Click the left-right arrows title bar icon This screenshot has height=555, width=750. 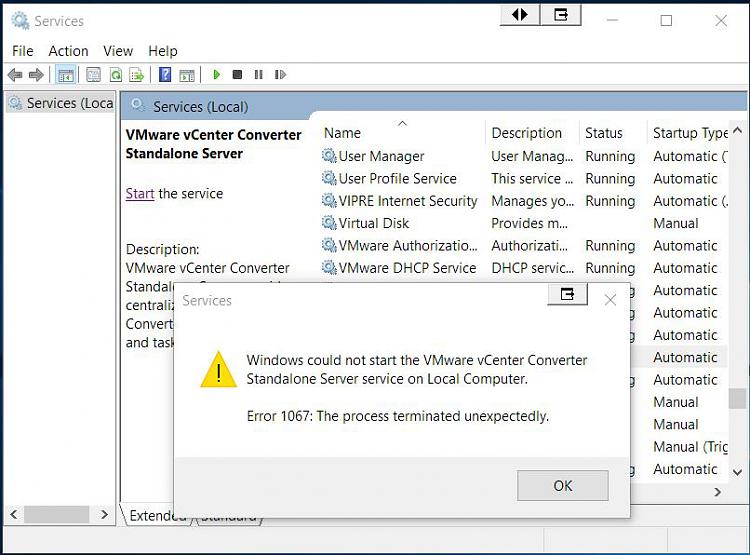point(520,15)
